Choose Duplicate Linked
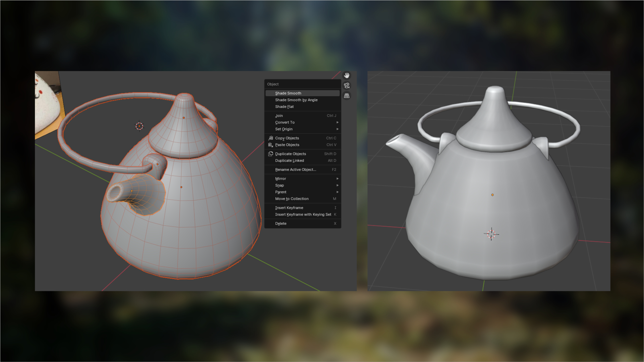 tap(302, 160)
